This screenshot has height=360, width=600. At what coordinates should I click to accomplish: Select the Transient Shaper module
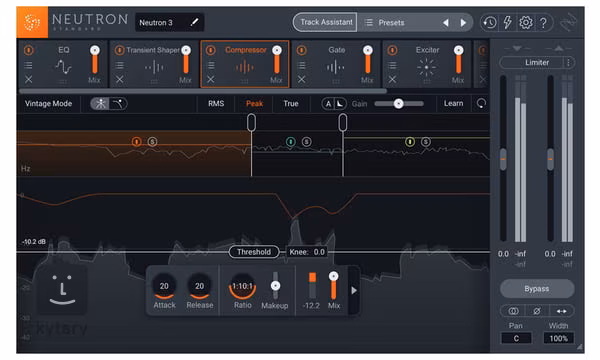(154, 64)
